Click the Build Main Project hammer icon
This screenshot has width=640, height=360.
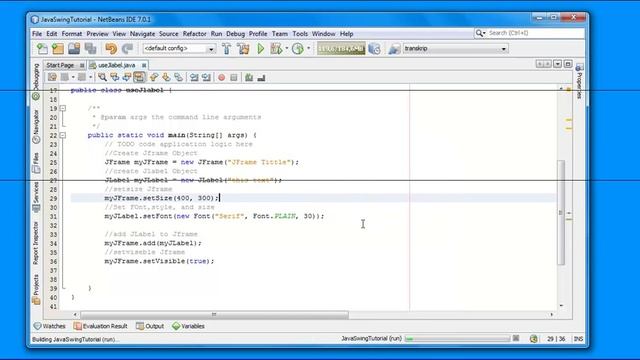(227, 49)
